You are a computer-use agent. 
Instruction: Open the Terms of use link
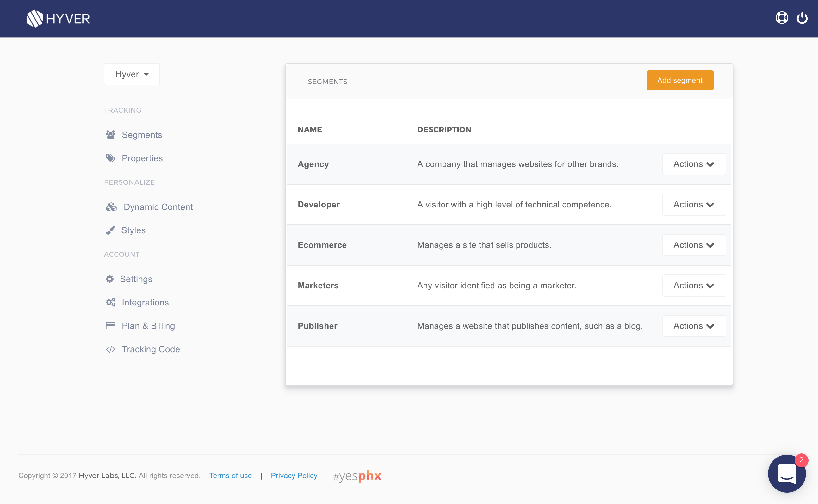pyautogui.click(x=230, y=476)
